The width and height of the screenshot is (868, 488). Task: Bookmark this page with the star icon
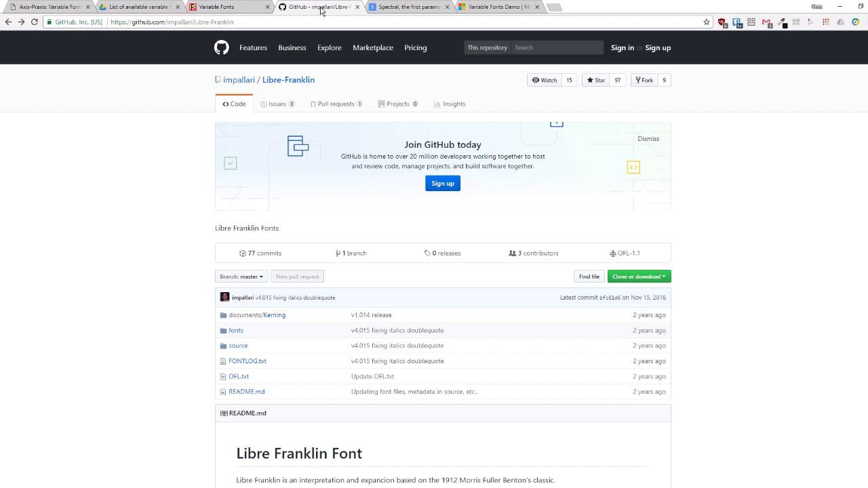pos(707,22)
